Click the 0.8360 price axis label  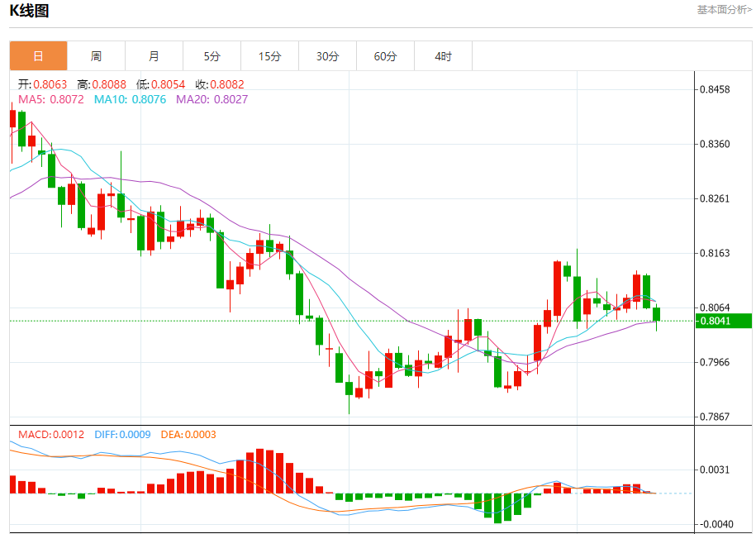pos(715,144)
